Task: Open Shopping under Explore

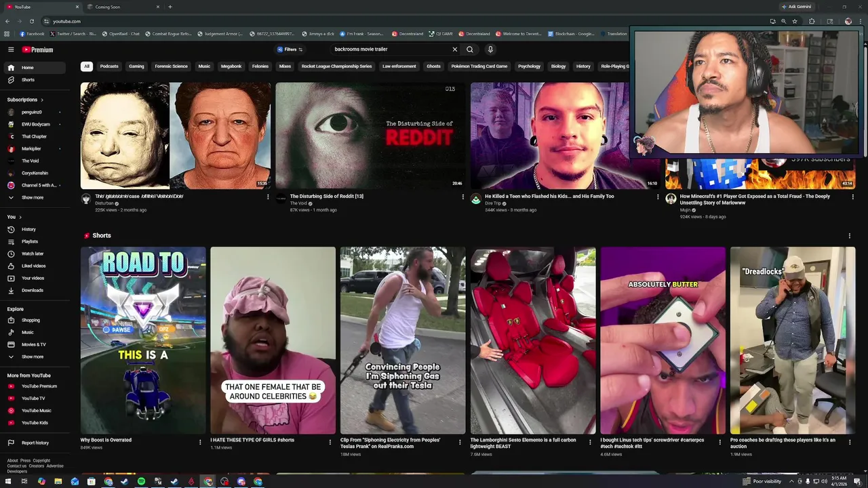Action: (x=34, y=320)
